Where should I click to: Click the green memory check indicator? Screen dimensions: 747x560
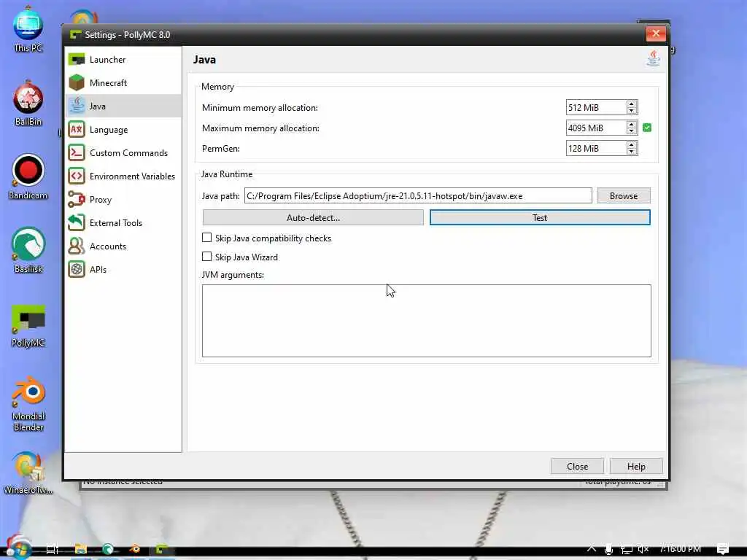point(647,128)
